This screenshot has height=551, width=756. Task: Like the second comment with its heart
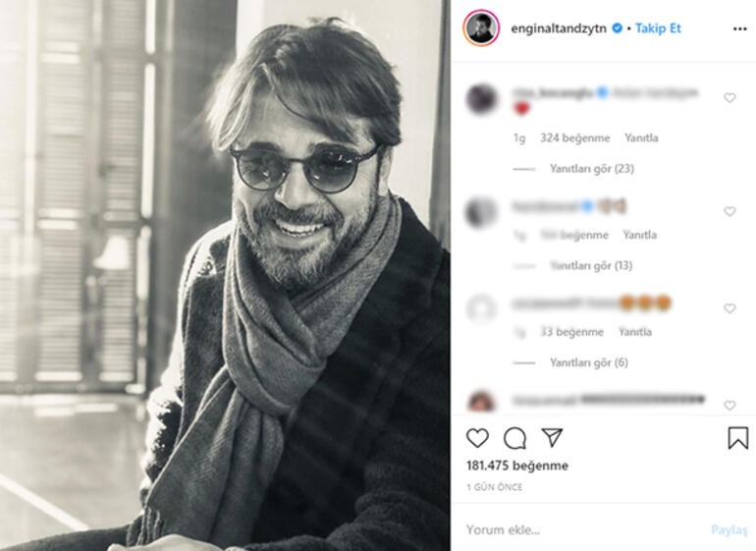pos(729,212)
